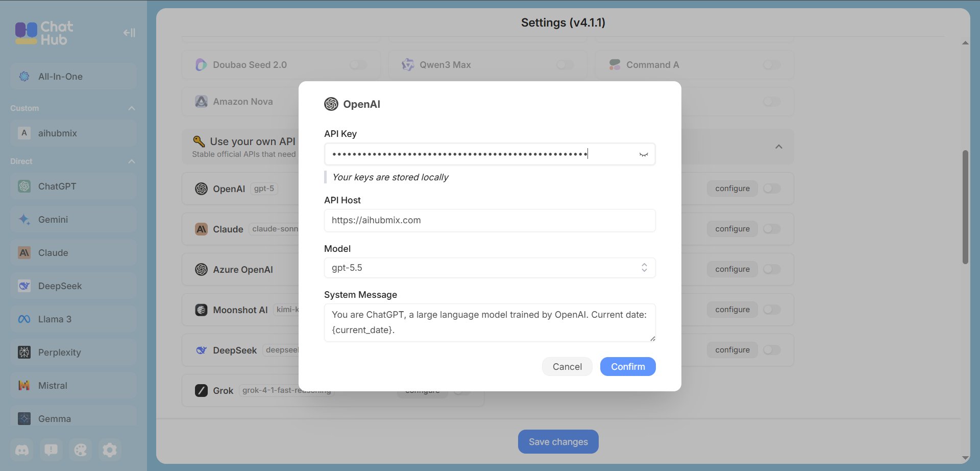Open Discord community link icon
Image resolution: width=980 pixels, height=471 pixels.
tap(22, 450)
